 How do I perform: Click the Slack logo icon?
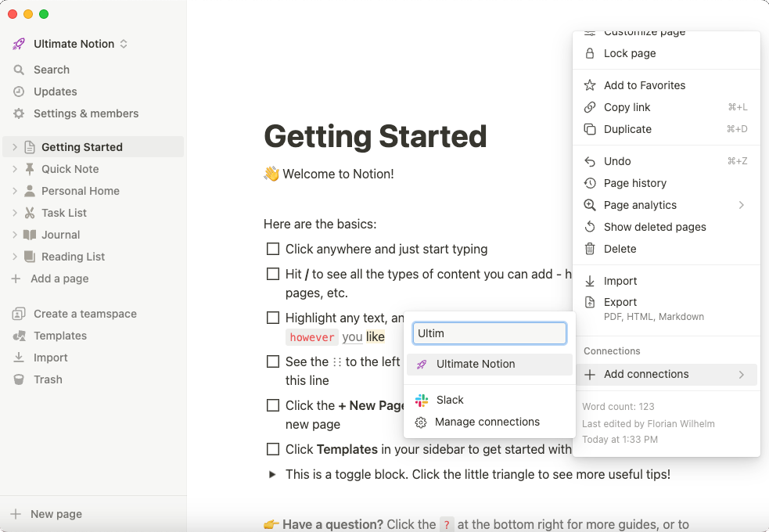point(422,400)
